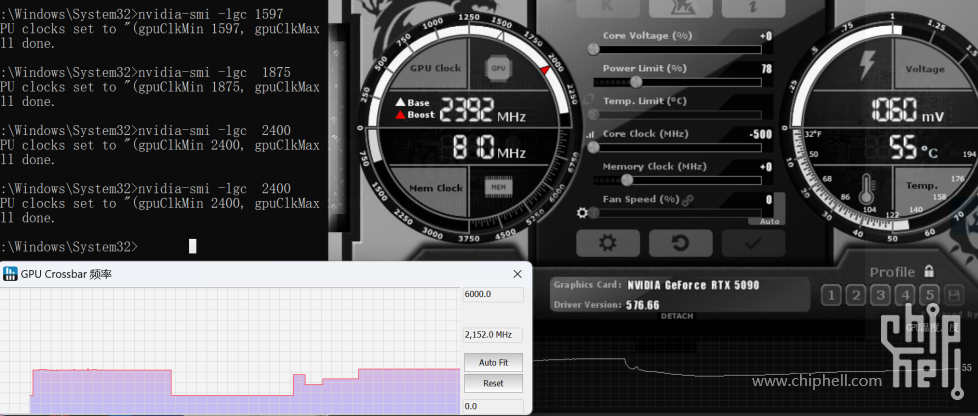Click the 'GPU Clock' label in the gauge
Image resolution: width=978 pixels, height=416 pixels.
(x=435, y=69)
